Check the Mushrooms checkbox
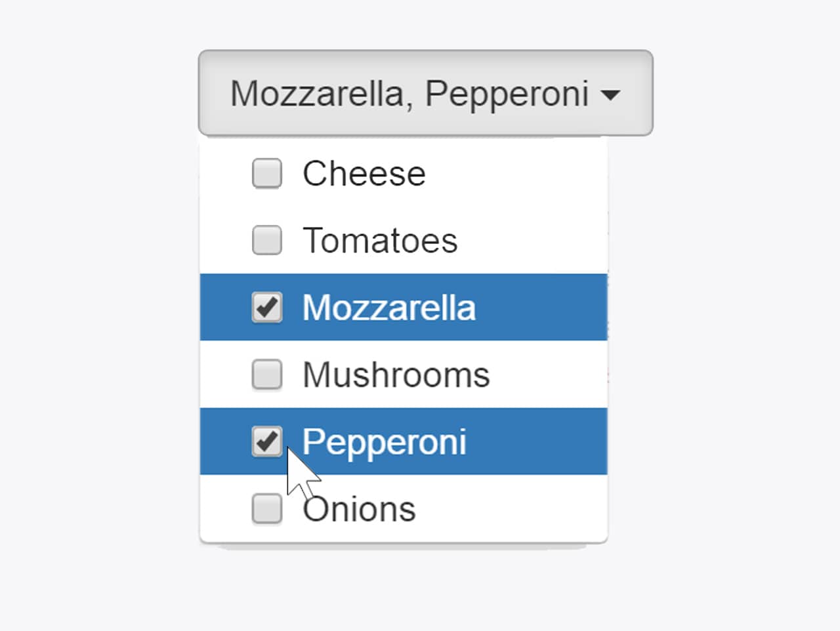 [x=266, y=374]
